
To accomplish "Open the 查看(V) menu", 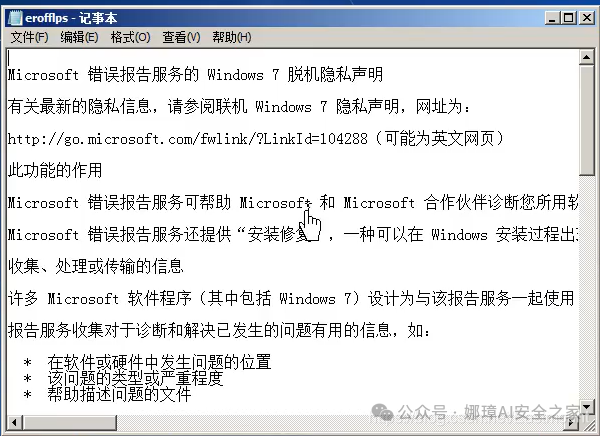I will pyautogui.click(x=181, y=37).
